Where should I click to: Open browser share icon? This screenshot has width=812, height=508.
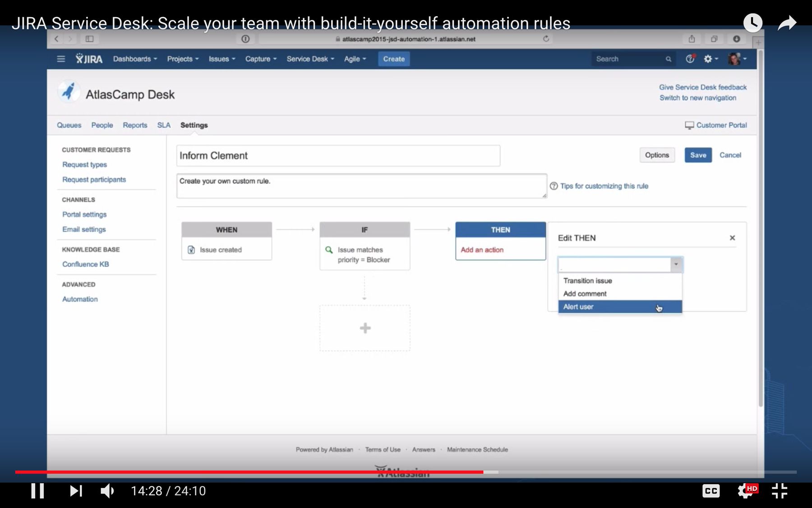pyautogui.click(x=692, y=39)
